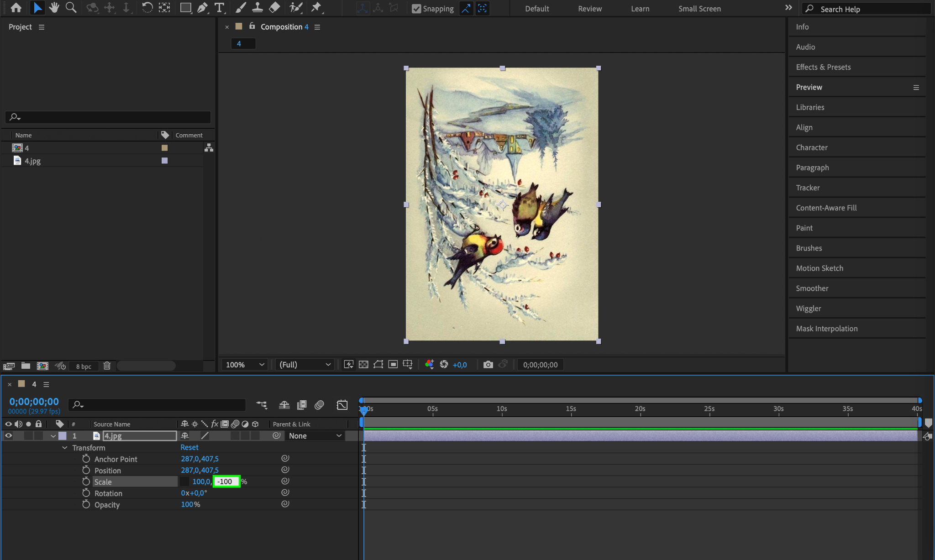Select the Brush tool

pyautogui.click(x=241, y=7)
